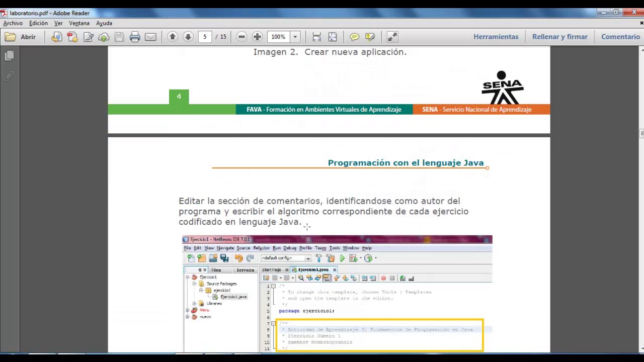Screen dimensions: 644x362
Task: Click the Create PDF online icon
Action: tap(56, 37)
